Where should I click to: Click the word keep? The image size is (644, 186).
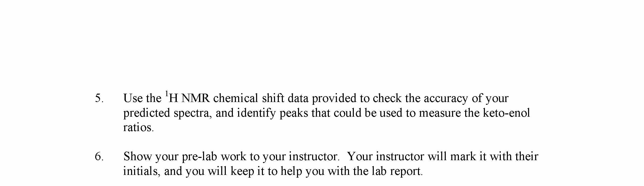click(242, 171)
